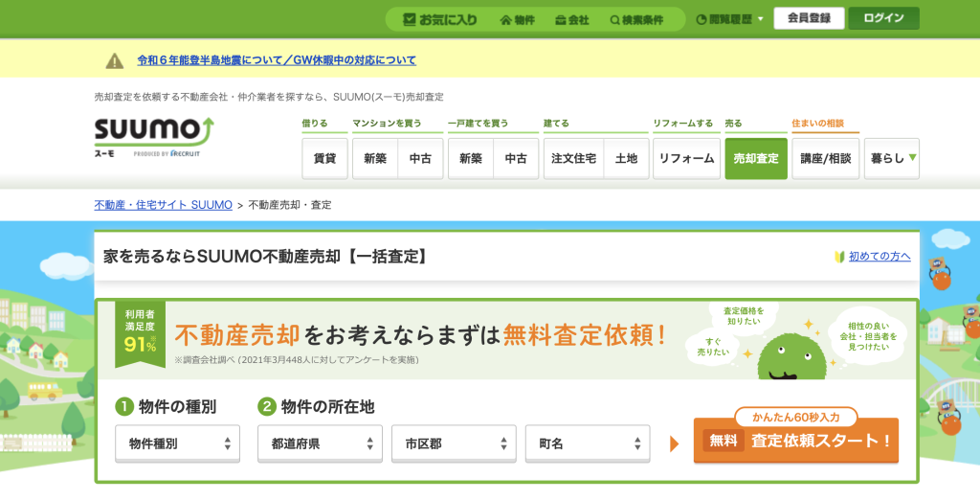Click the 調査会社調べ survey footnote
This screenshot has height=500, width=980.
point(297,360)
